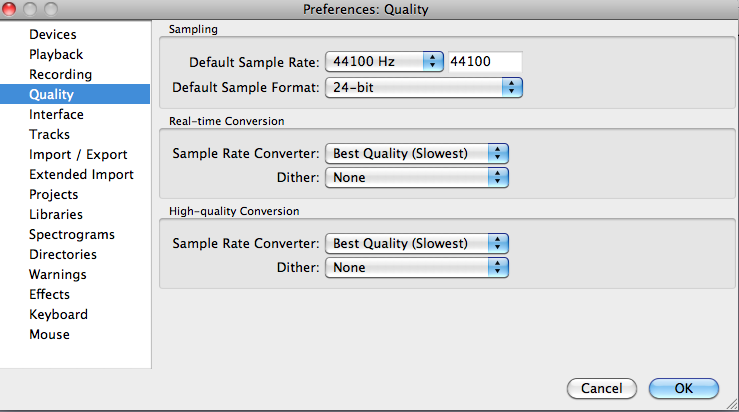Click the sample rate text field
The height and width of the screenshot is (412, 739).
click(x=485, y=62)
